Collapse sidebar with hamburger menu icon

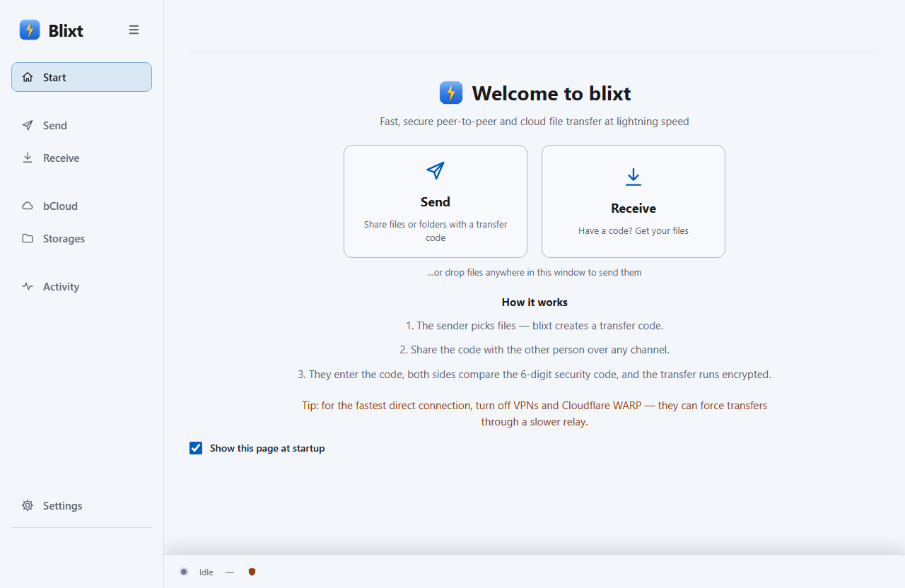click(x=134, y=30)
